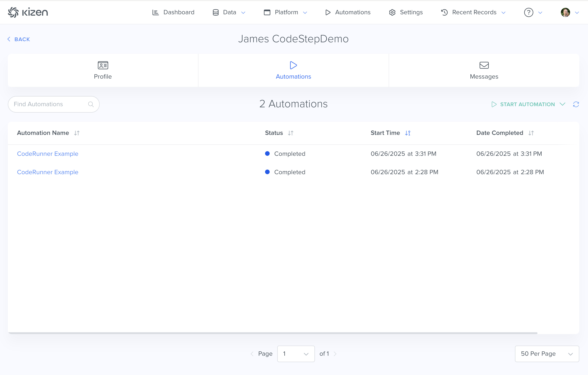588x375 pixels.
Task: Click the Kizen logo
Action: coord(28,12)
